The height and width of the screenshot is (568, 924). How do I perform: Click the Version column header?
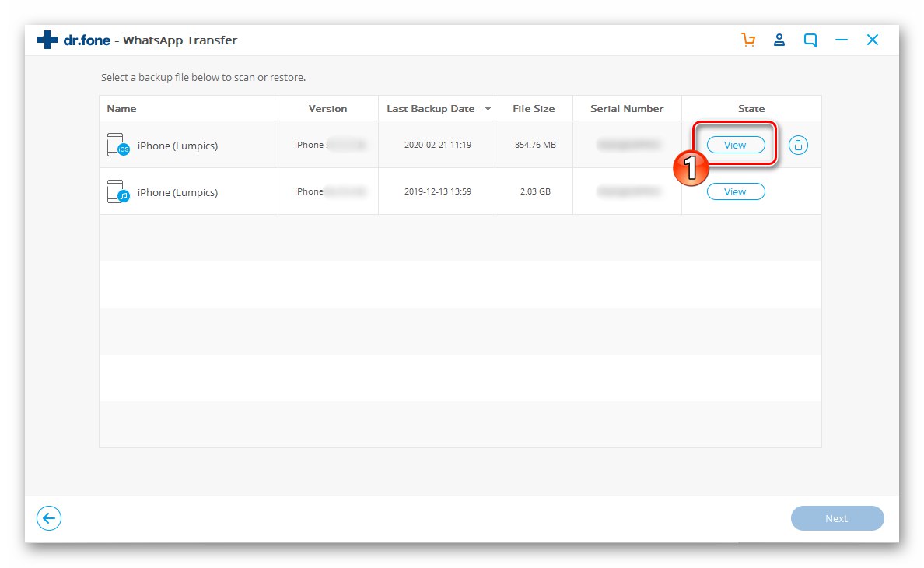327,108
